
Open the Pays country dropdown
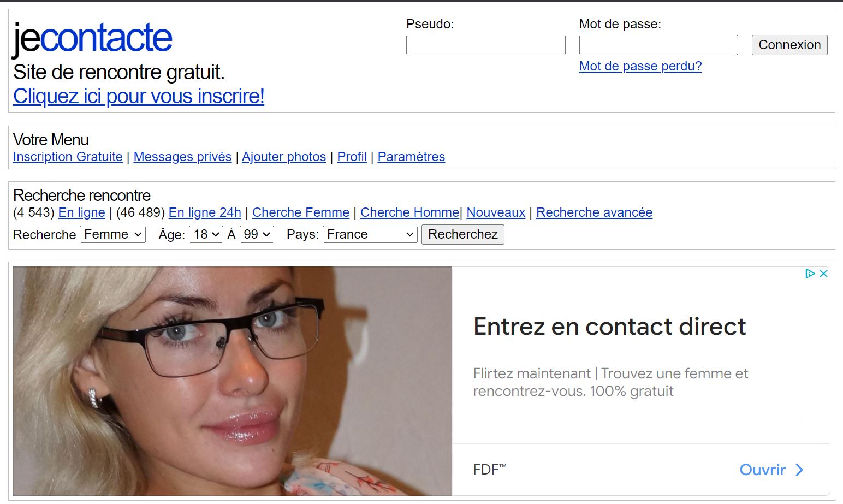point(370,234)
